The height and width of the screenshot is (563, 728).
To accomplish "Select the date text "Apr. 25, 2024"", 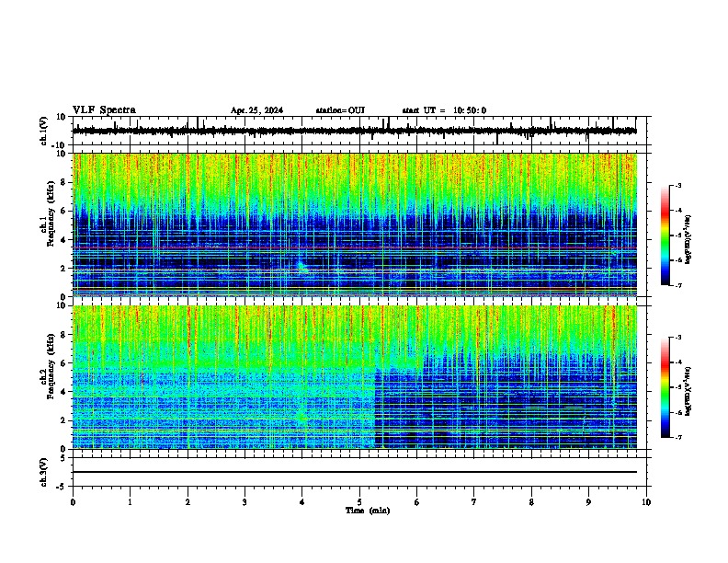I will point(256,110).
